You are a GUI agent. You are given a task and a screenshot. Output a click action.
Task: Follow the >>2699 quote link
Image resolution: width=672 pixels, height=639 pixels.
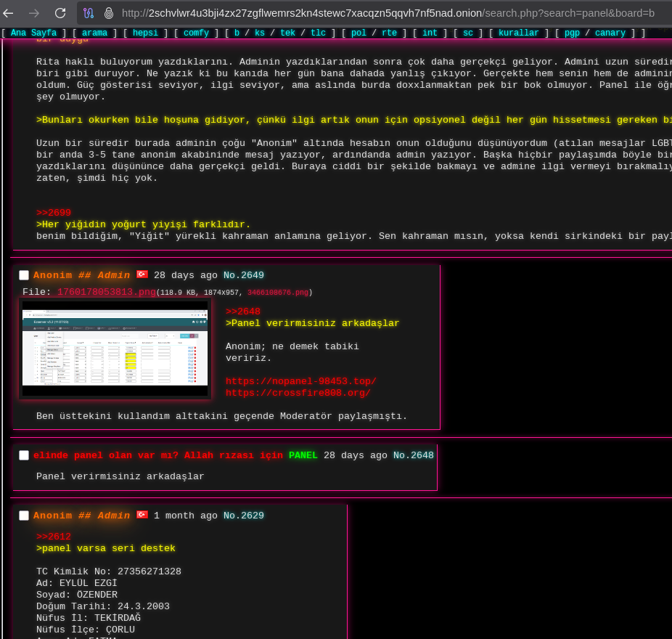coord(54,213)
